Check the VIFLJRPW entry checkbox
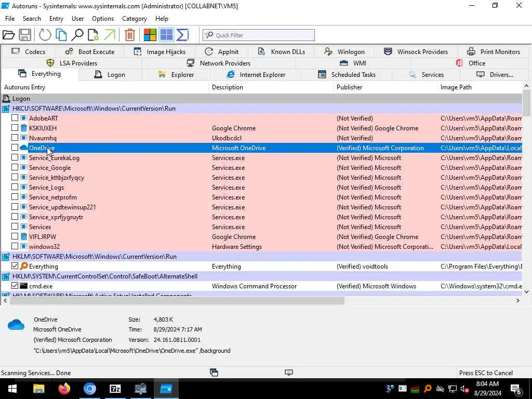 (15, 236)
